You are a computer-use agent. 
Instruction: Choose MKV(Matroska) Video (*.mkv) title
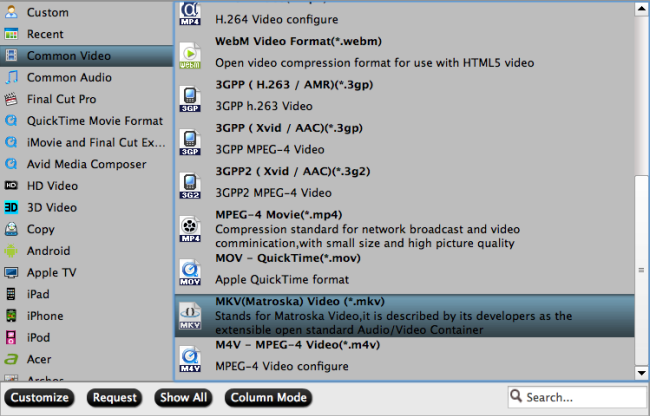[x=300, y=301]
